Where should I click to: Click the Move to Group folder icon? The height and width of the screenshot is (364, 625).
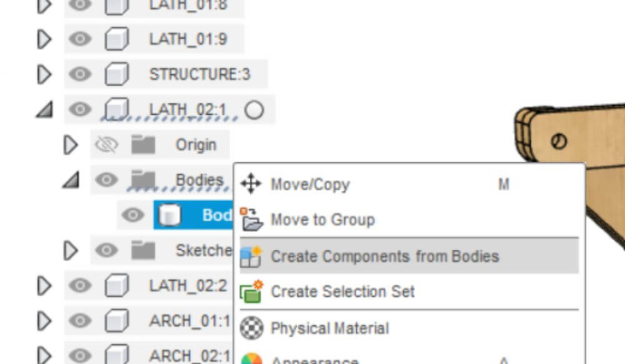point(251,219)
